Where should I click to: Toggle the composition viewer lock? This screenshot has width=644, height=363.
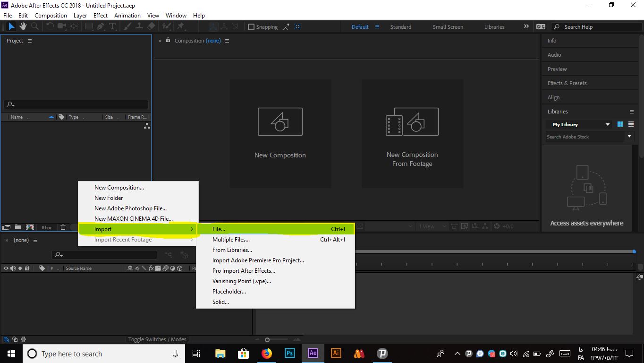coord(168,41)
